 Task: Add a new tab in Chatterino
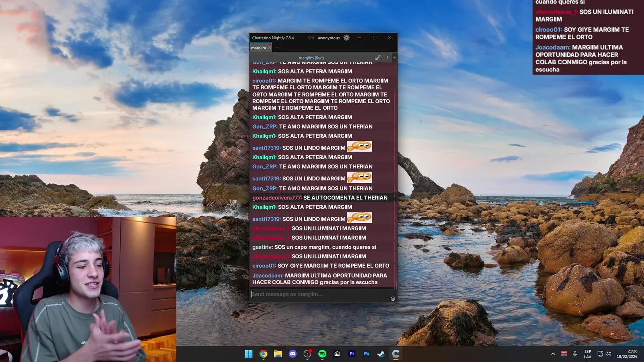point(277,47)
